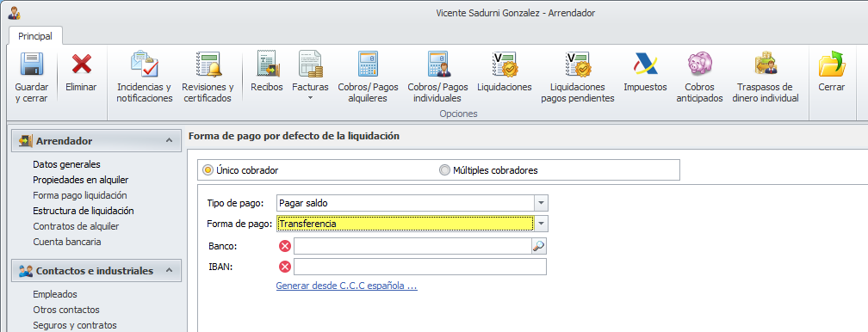Open the Tipo de pago dropdown
This screenshot has width=868, height=332.
pyautogui.click(x=542, y=203)
